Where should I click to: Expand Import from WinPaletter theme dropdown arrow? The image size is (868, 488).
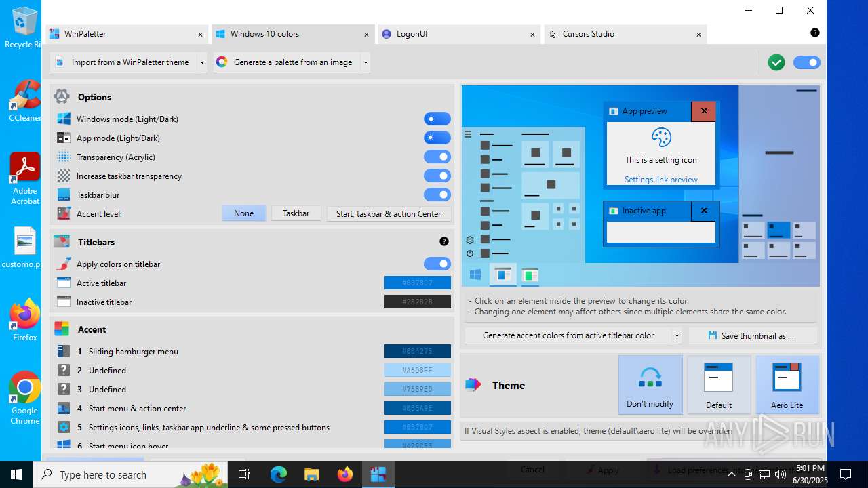click(x=202, y=62)
